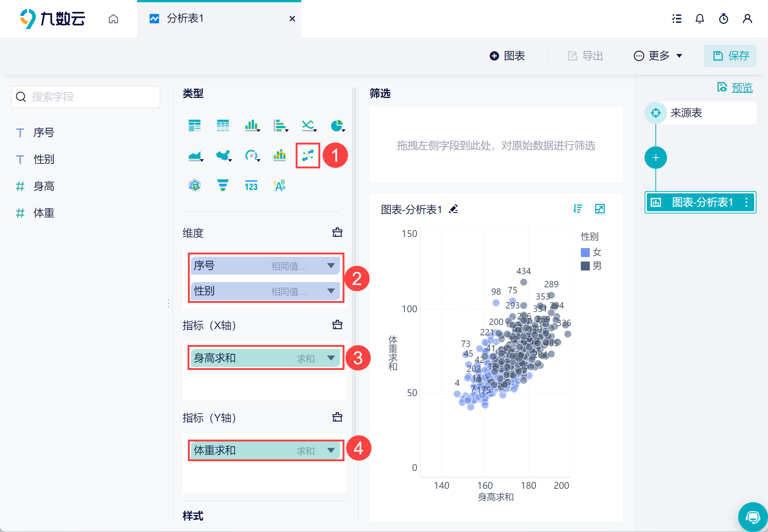Open the notification bell
Viewport: 768px width, 532px height.
tap(699, 19)
